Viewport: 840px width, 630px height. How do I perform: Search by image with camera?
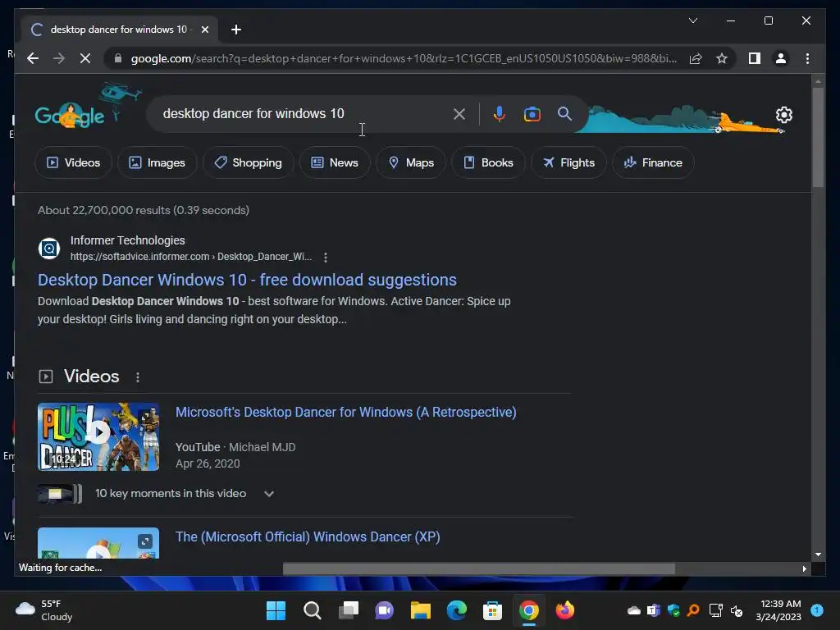pos(532,113)
